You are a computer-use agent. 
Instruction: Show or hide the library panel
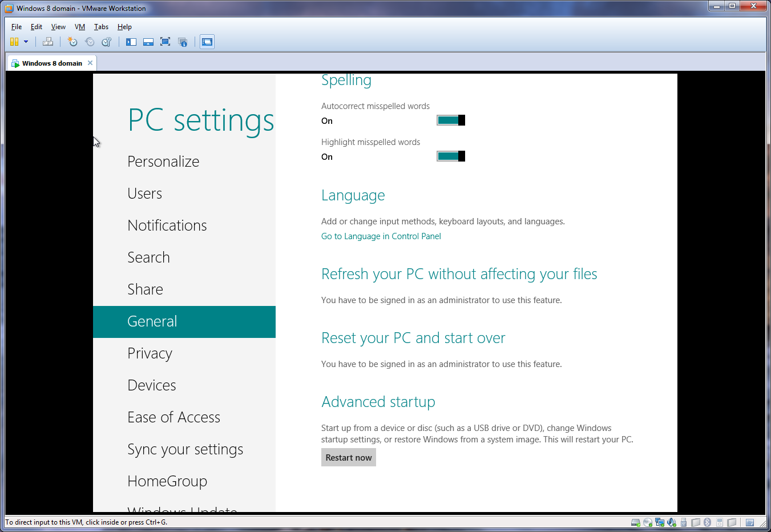[131, 42]
